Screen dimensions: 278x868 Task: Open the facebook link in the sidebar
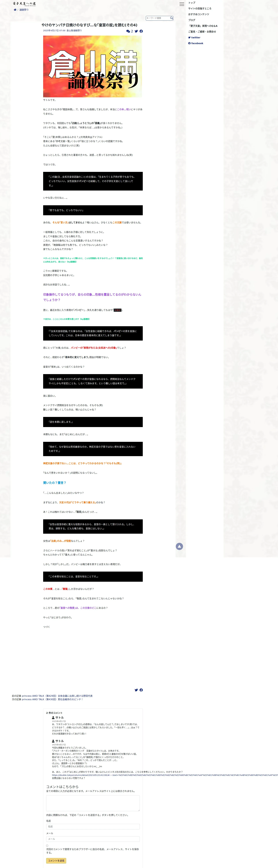click(x=196, y=43)
